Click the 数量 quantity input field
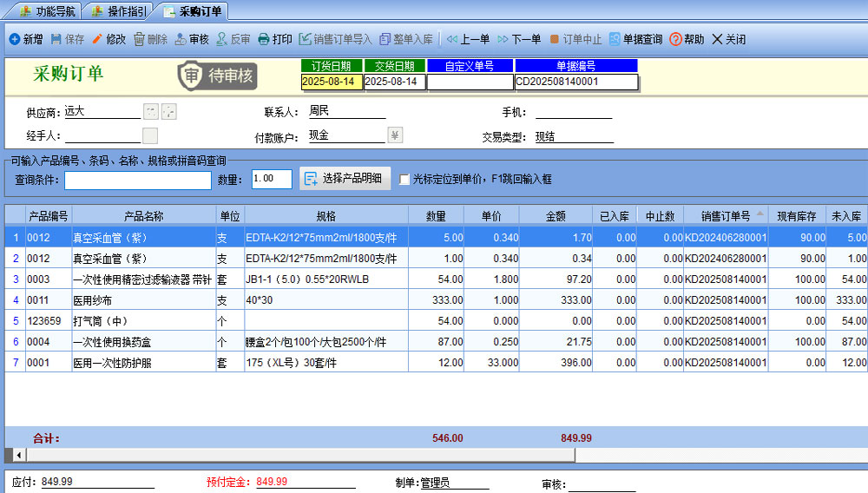Image resolution: width=868 pixels, height=493 pixels. 272,179
